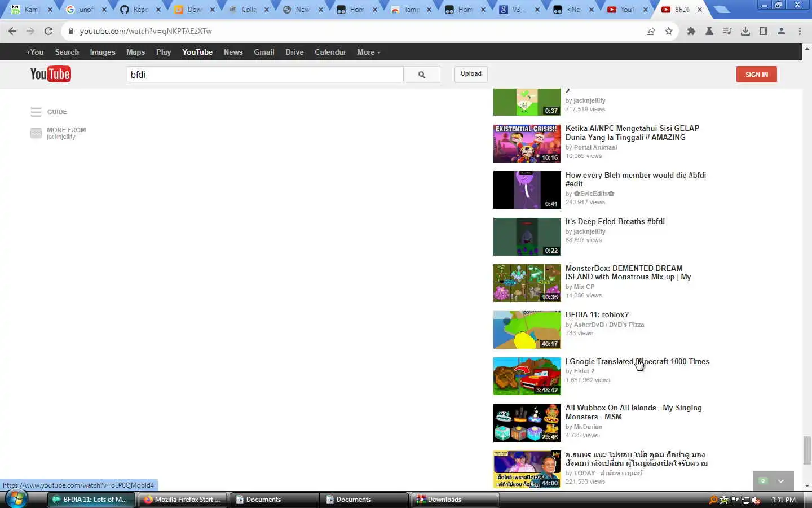Open the profile avatar icon
The height and width of the screenshot is (508, 812).
pos(782,31)
